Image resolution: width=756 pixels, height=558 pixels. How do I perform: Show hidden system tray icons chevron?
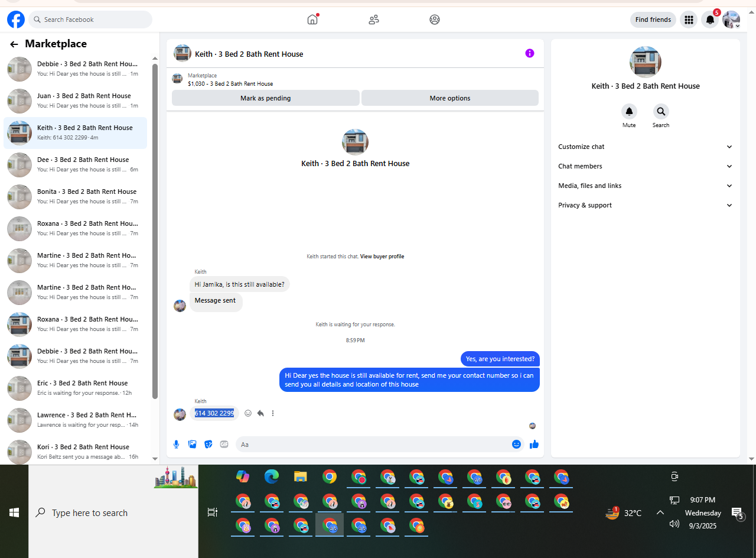660,512
